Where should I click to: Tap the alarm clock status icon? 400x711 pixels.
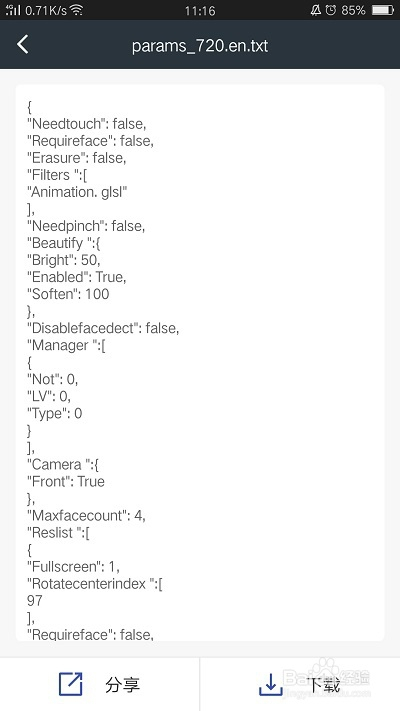(x=331, y=10)
